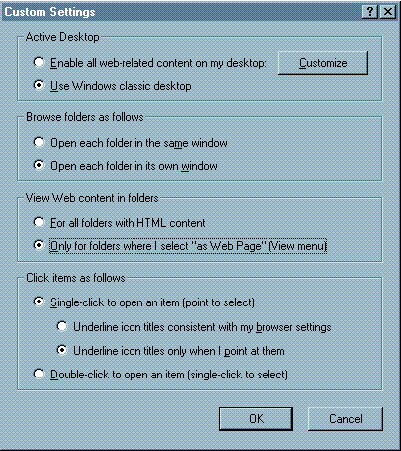Image resolution: width=401 pixels, height=451 pixels.
Task: Click the View Web content in folders label
Action: [x=92, y=198]
